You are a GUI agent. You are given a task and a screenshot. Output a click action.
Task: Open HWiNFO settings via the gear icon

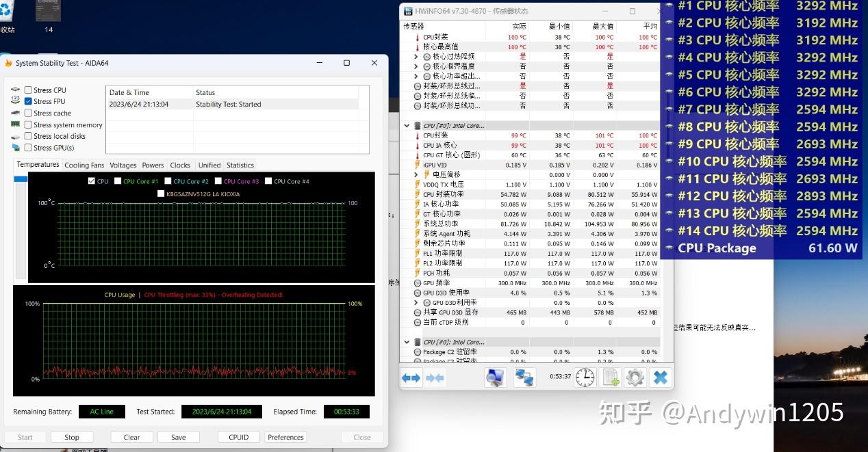tap(635, 377)
